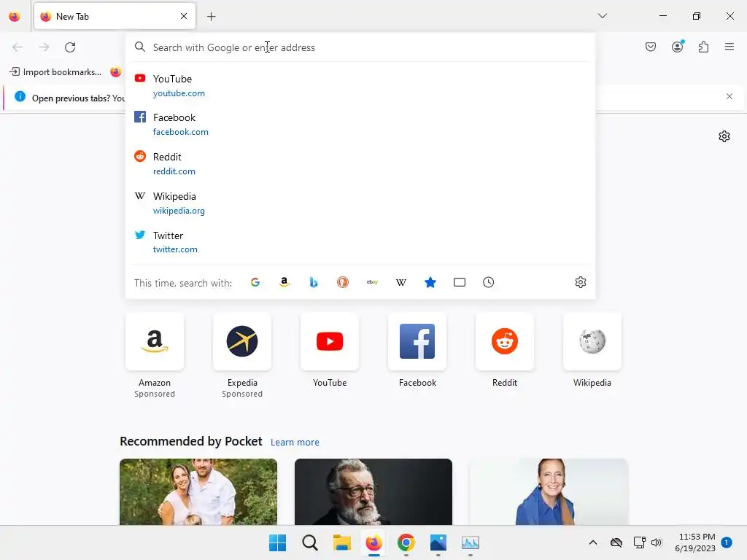Personalize new tab page gear icon
The image size is (747, 560).
click(x=724, y=136)
